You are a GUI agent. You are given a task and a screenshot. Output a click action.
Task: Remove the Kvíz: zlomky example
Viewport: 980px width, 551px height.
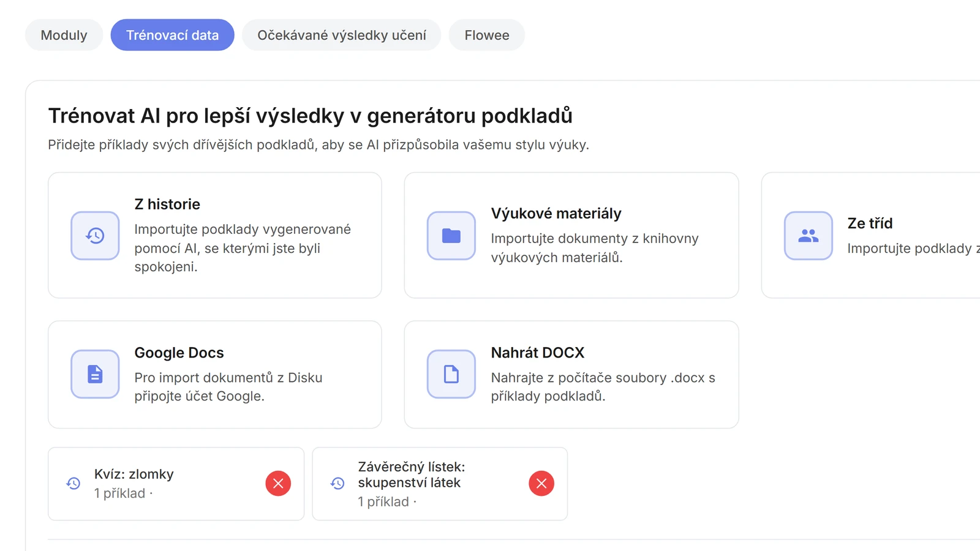click(x=278, y=484)
